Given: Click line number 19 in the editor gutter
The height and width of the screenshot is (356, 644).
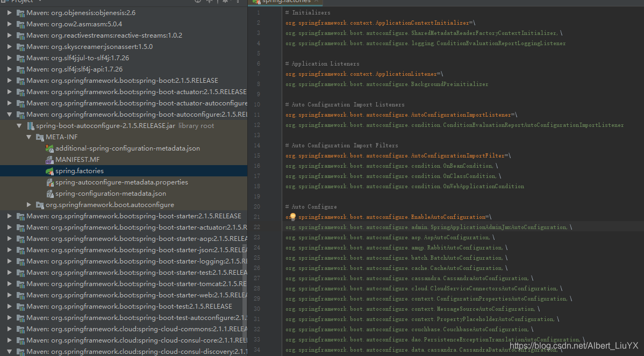Looking at the screenshot, I should pos(257,196).
